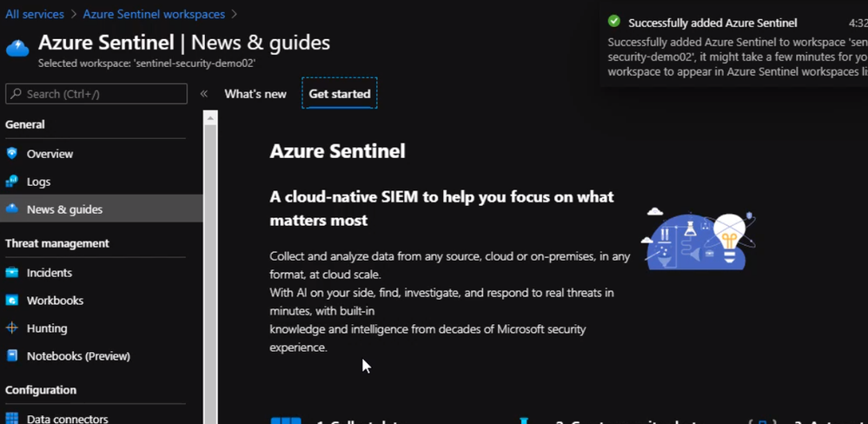Collapse the sidebar with double-chevron button
This screenshot has height=424, width=868.
[x=204, y=94]
